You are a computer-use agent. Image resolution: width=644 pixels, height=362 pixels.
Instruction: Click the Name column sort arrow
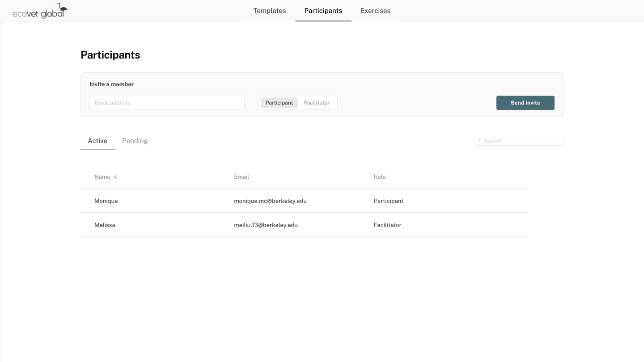(x=115, y=177)
